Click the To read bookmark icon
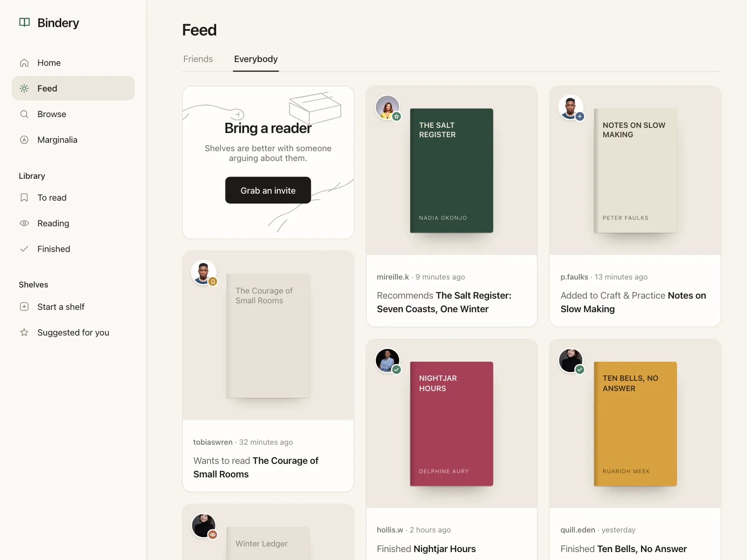Image resolution: width=747 pixels, height=560 pixels. [x=24, y=197]
